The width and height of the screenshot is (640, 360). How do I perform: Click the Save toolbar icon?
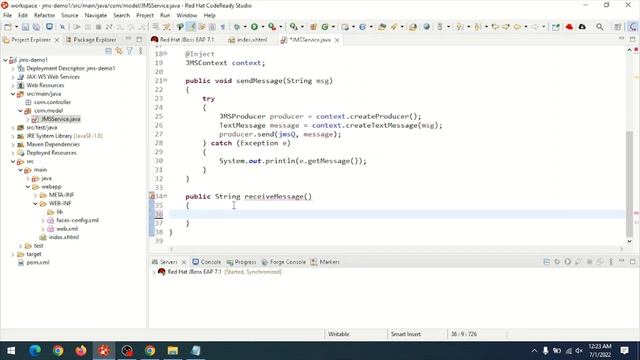tap(25, 27)
